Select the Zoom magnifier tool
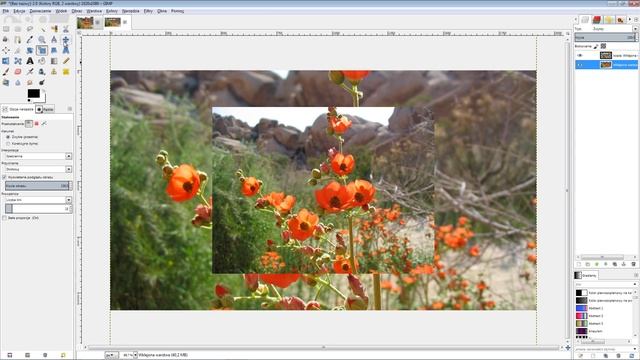Image resolution: width=640 pixels, height=360 pixels. click(42, 40)
